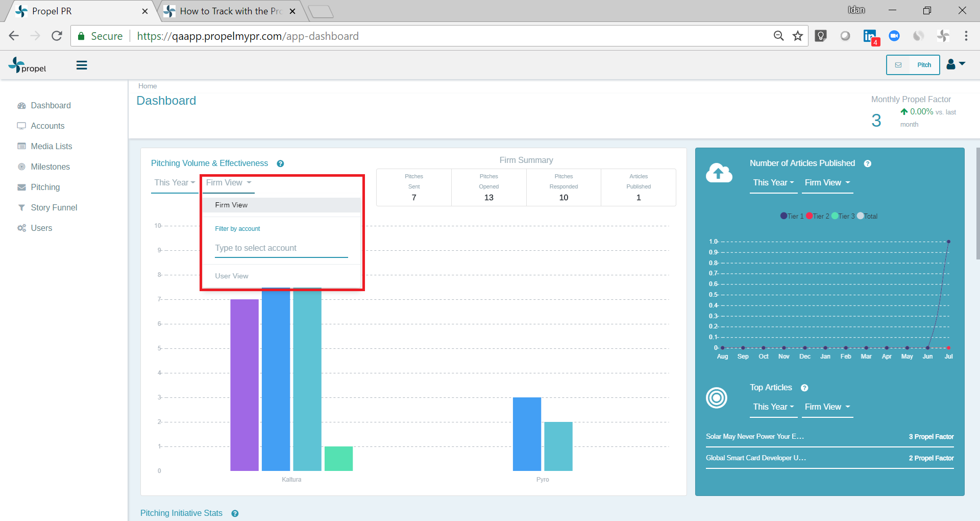Viewport: 980px width, 521px height.
Task: Click Pitches Opened value 13
Action: (488, 198)
